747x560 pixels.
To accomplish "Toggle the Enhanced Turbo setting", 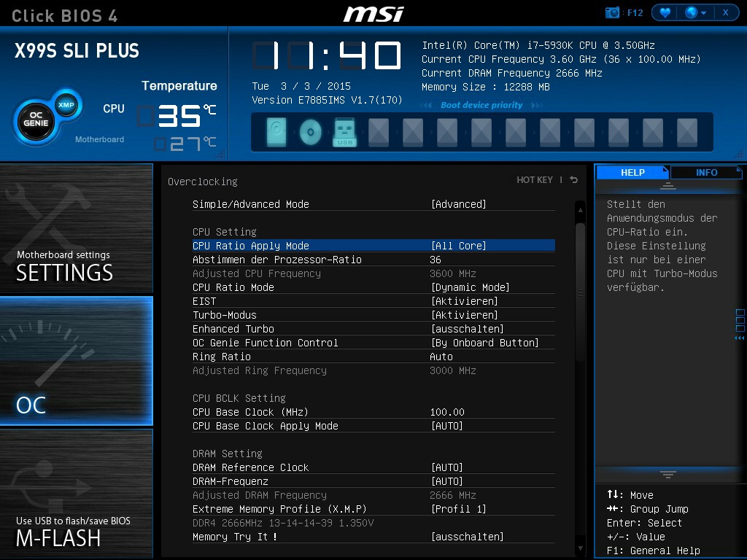I will (373, 329).
